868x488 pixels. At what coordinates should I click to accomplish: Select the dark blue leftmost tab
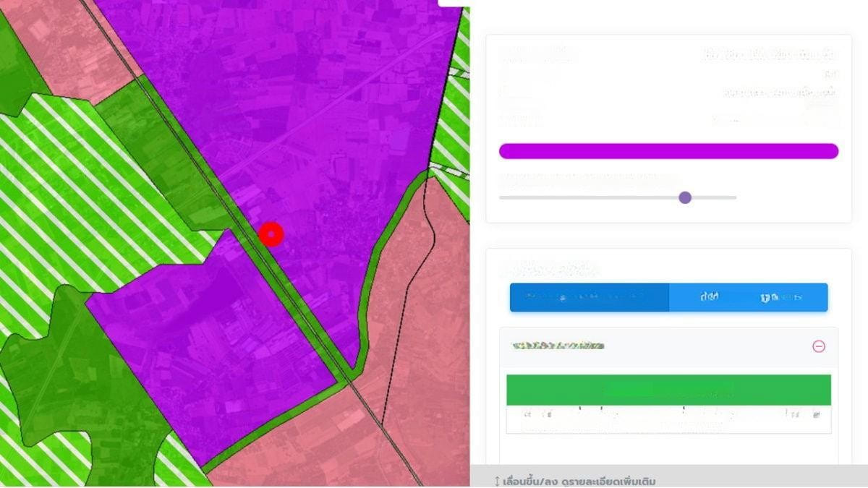pyautogui.click(x=589, y=297)
